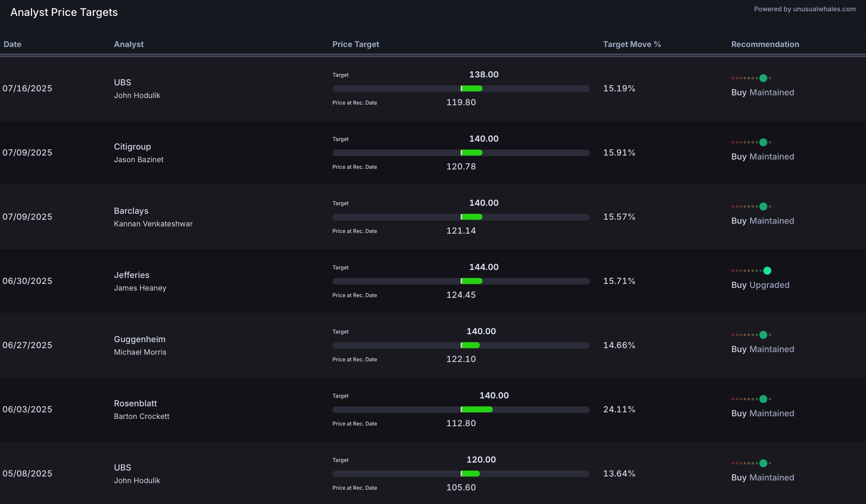The width and height of the screenshot is (866, 504).
Task: Select the 07/09/2025 date in Barclays row
Action: coord(27,217)
